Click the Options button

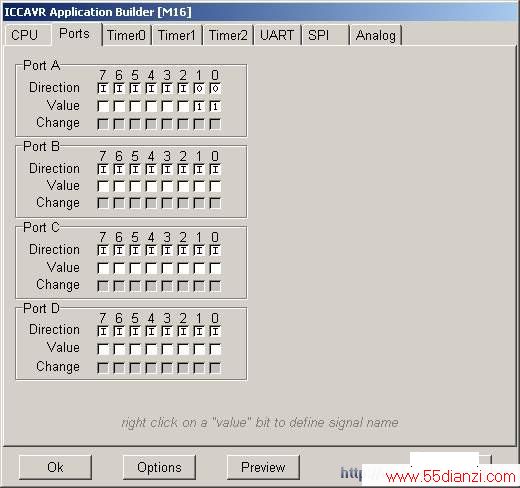coord(159,467)
